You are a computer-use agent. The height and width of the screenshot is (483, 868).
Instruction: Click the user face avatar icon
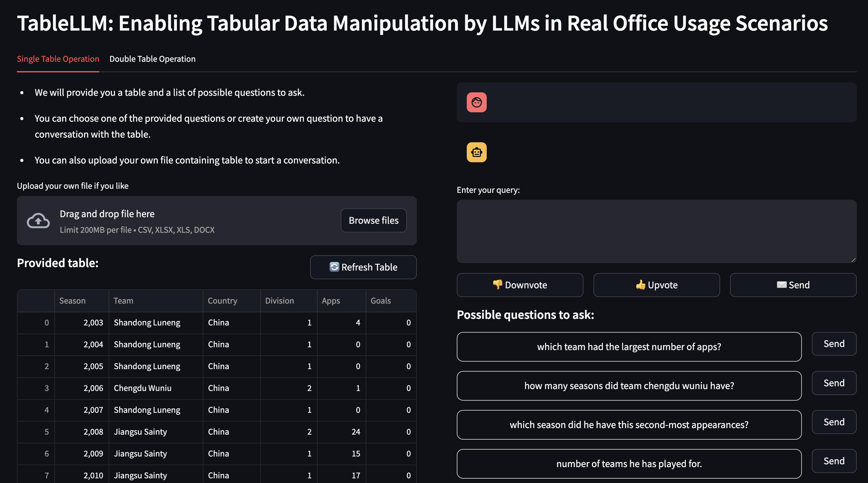(x=476, y=102)
